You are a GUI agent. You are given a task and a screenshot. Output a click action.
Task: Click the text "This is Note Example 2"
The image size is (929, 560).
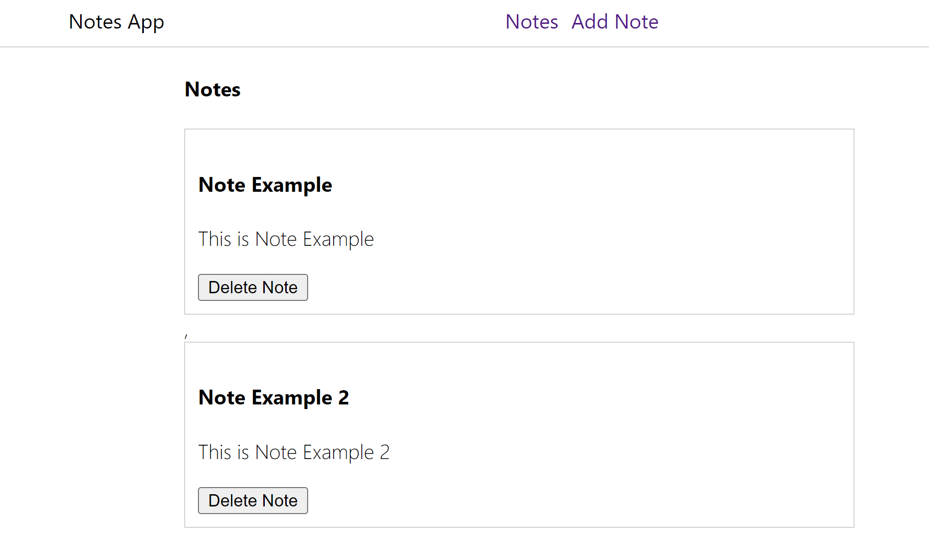pyautogui.click(x=293, y=452)
